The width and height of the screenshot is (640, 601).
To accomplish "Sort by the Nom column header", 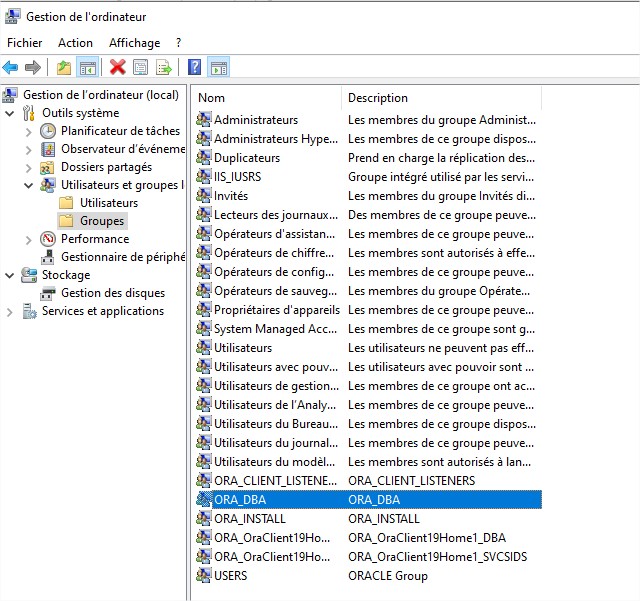I will click(x=268, y=98).
